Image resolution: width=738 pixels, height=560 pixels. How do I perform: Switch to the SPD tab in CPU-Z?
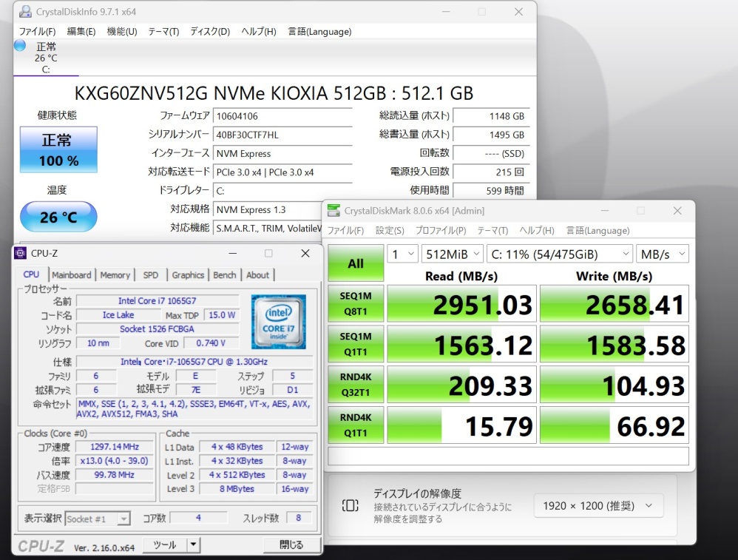pos(151,275)
